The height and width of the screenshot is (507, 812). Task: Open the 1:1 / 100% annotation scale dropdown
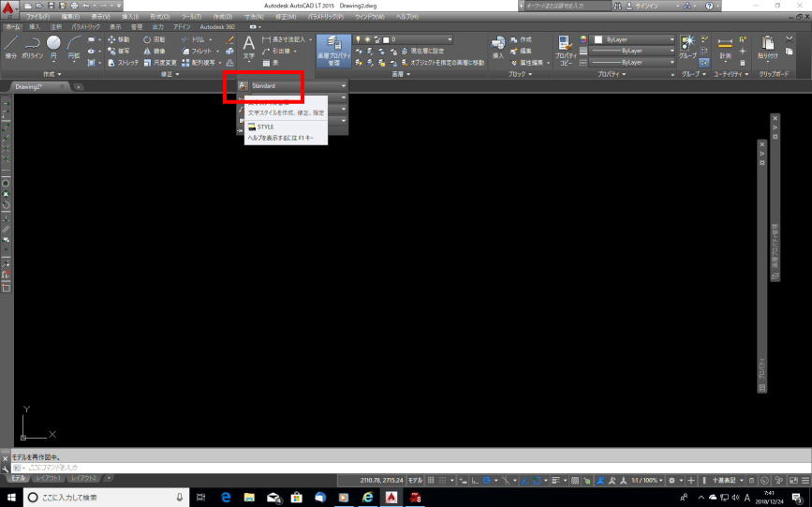(646, 481)
